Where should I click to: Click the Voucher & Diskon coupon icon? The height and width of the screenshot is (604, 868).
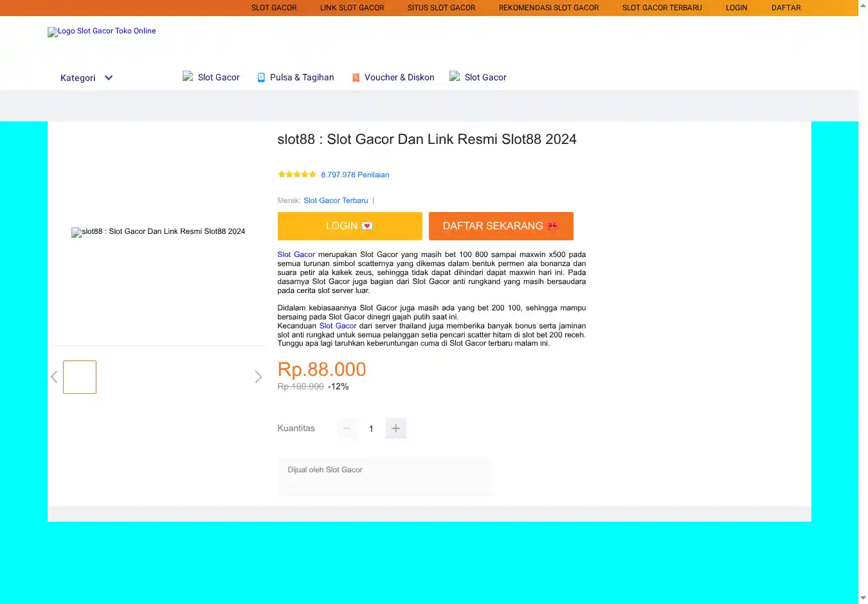pos(356,78)
